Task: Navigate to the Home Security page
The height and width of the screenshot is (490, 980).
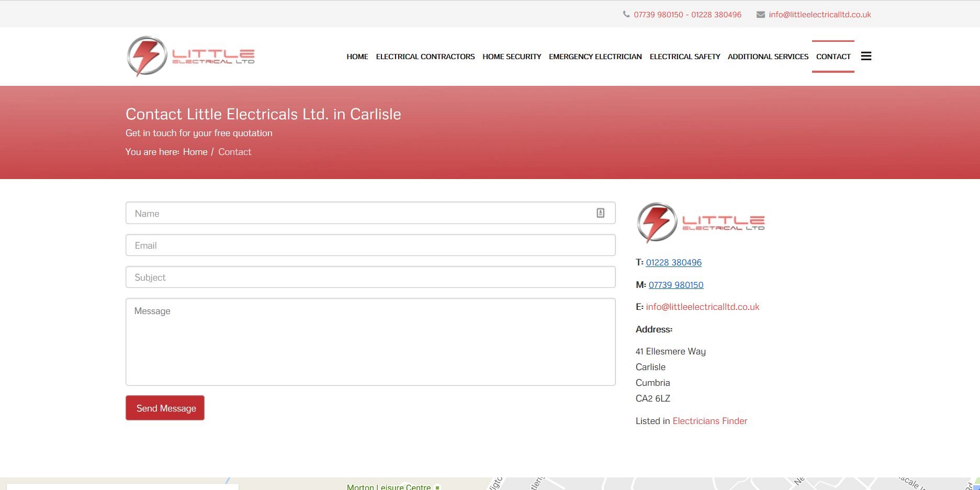Action: (511, 57)
